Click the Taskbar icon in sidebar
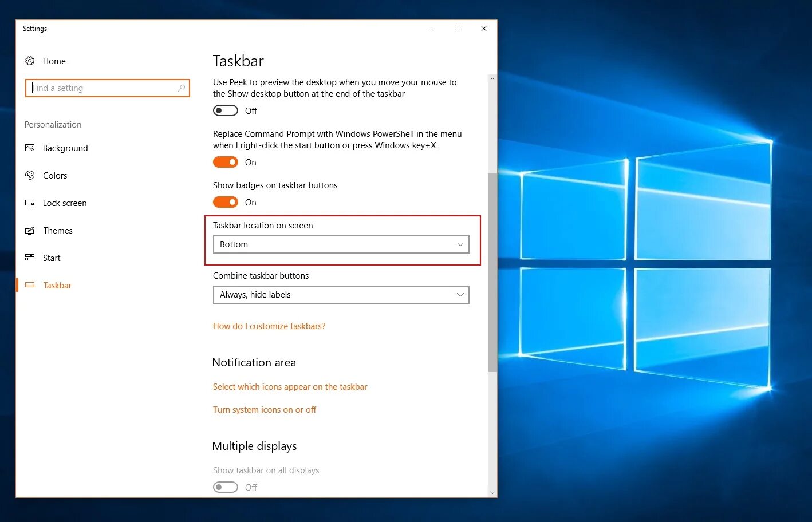 pos(30,285)
